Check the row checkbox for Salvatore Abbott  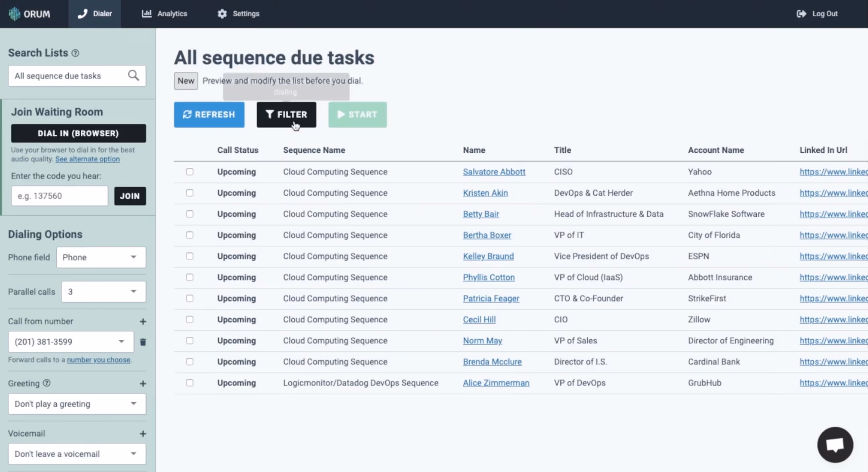[x=189, y=172]
